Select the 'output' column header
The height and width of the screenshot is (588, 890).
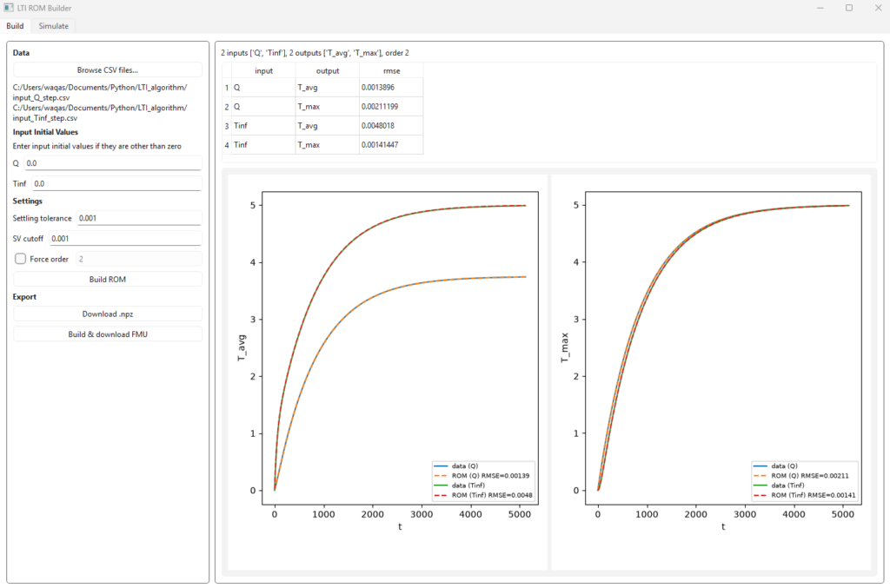tap(328, 71)
